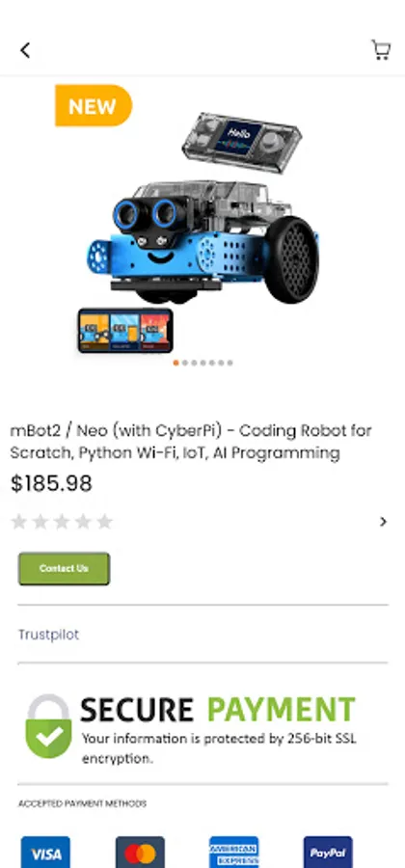Select the Mastercard payment icon
The image size is (405, 868).
click(x=140, y=852)
